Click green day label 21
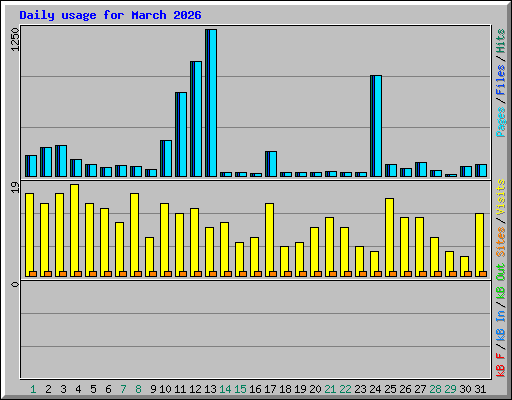The height and width of the screenshot is (400, 512). tap(330, 389)
